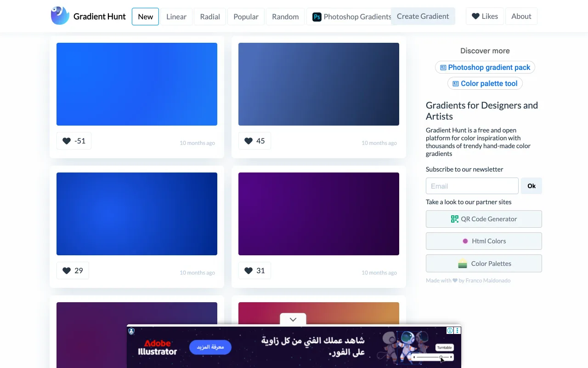588x368 pixels.
Task: Switch to the New tab
Action: 145,17
